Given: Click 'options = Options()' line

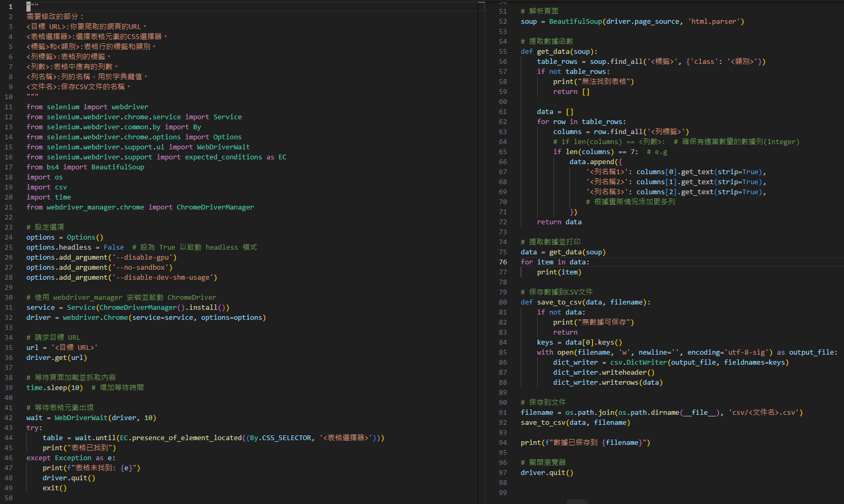Looking at the screenshot, I should pos(65,237).
